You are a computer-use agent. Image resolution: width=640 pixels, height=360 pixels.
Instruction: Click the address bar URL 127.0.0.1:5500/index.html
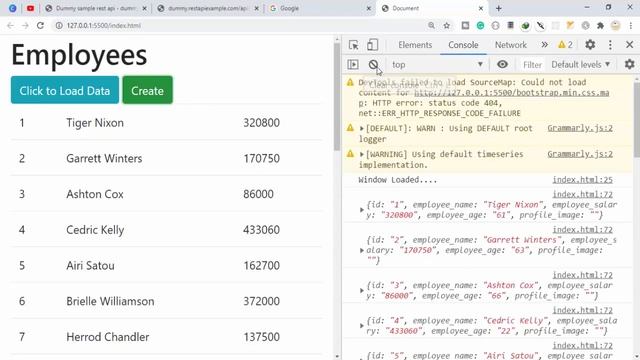104,25
